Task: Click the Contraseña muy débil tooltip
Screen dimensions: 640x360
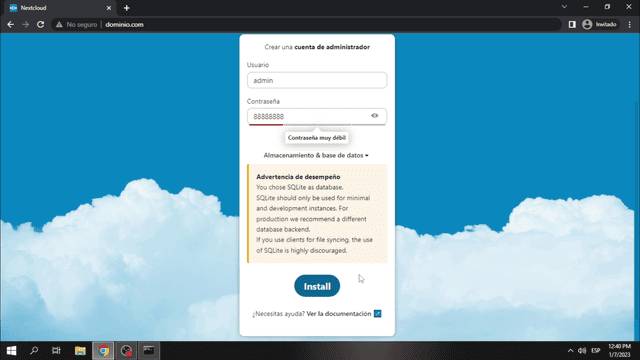Action: click(317, 138)
